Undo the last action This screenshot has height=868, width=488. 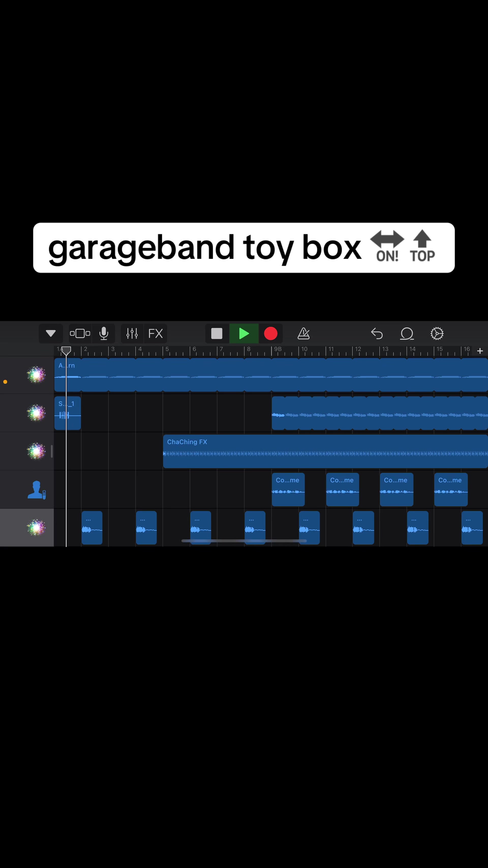point(377,334)
